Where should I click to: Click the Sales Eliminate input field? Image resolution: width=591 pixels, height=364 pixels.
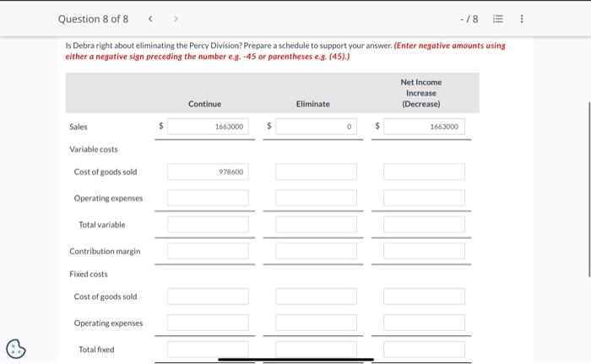click(x=317, y=127)
